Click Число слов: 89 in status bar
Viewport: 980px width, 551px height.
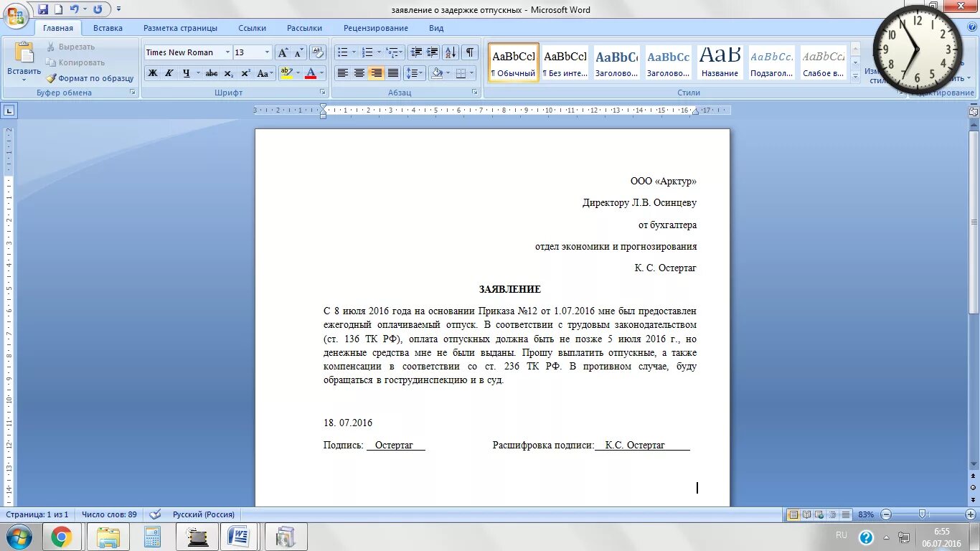pyautogui.click(x=109, y=514)
